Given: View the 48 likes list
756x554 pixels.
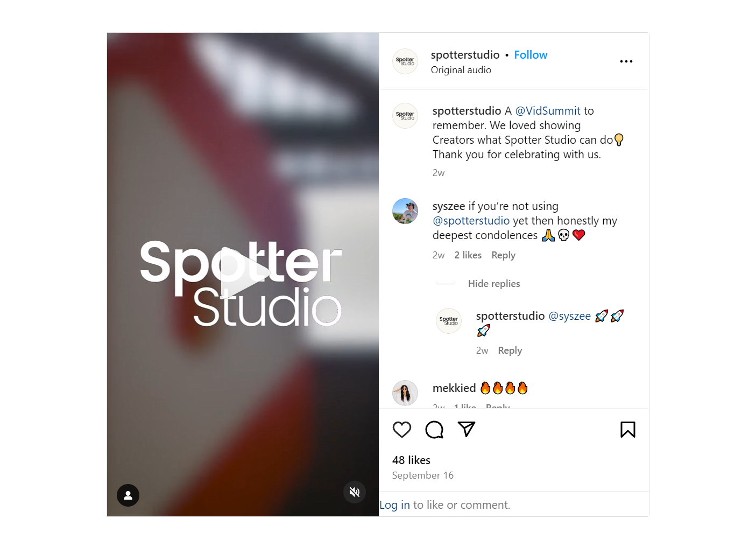Looking at the screenshot, I should [412, 460].
